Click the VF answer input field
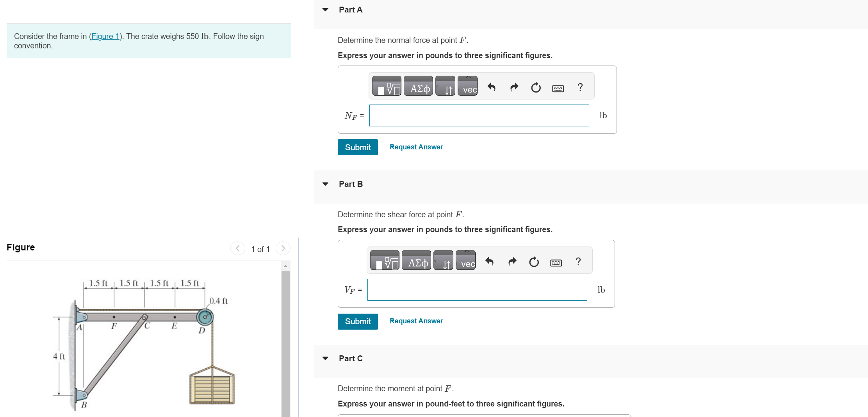The width and height of the screenshot is (868, 417). (x=477, y=290)
